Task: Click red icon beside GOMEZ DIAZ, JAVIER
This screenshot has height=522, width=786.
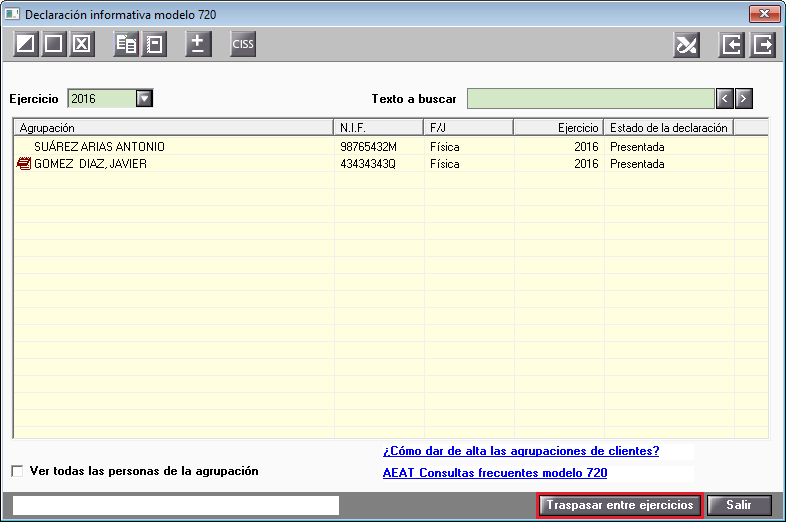Action: (24, 163)
